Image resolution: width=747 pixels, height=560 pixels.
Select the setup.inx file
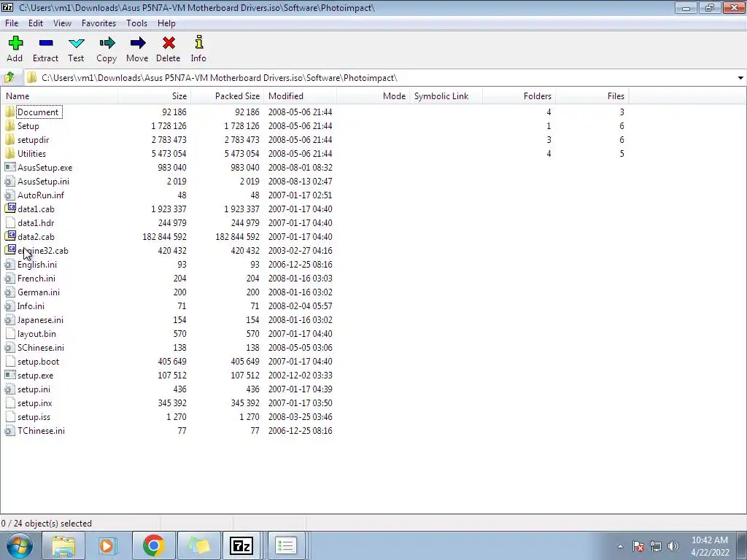35,402
